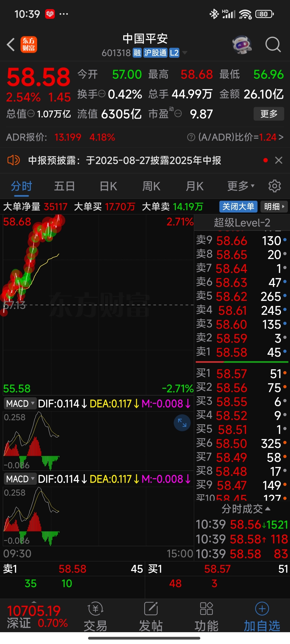Open 交易 trade icon
This screenshot has height=644, width=290.
[96, 617]
